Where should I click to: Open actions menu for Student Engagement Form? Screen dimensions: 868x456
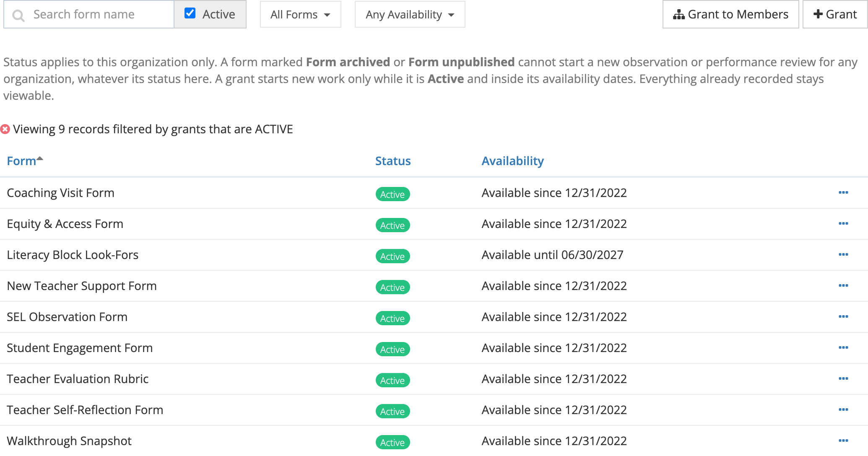click(x=843, y=348)
